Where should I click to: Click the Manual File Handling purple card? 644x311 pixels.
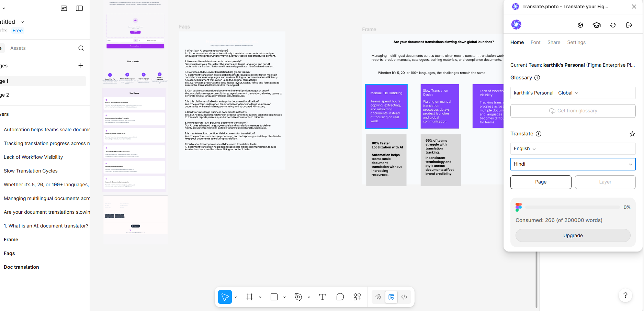click(386, 107)
